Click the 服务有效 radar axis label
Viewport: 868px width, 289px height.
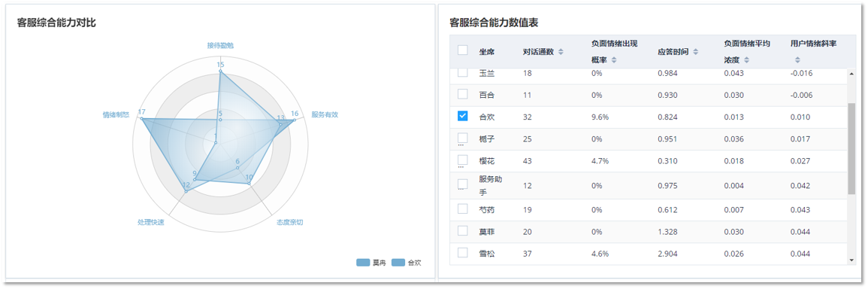(325, 115)
